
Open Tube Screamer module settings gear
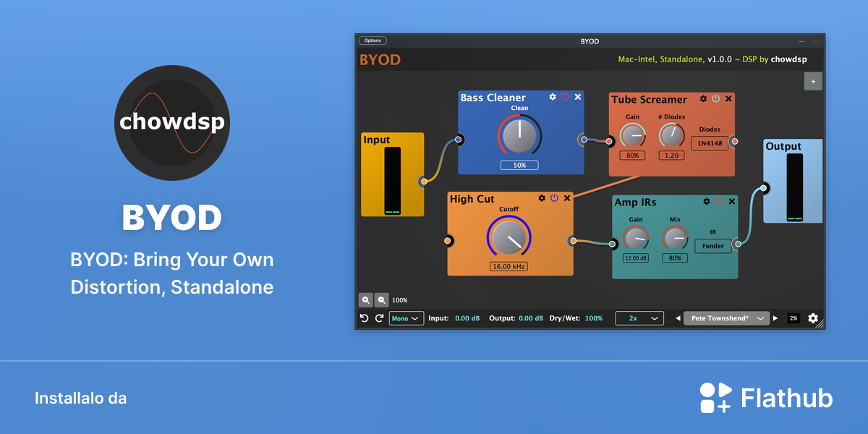pyautogui.click(x=703, y=98)
